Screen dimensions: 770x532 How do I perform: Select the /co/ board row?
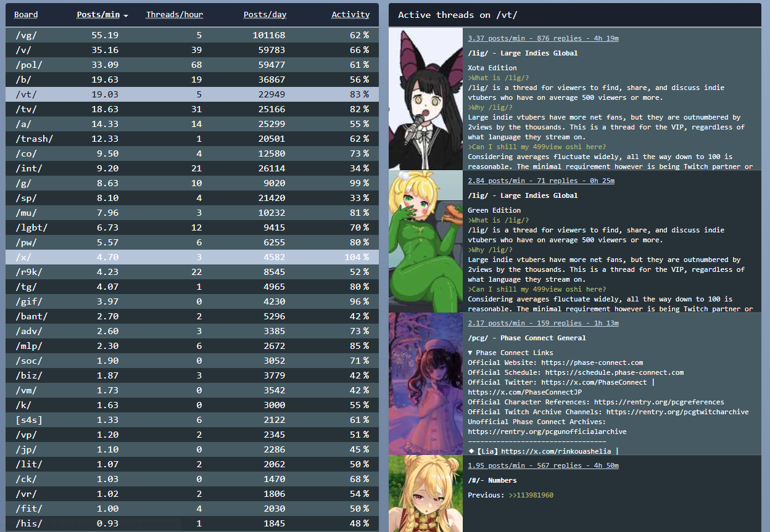pos(192,153)
